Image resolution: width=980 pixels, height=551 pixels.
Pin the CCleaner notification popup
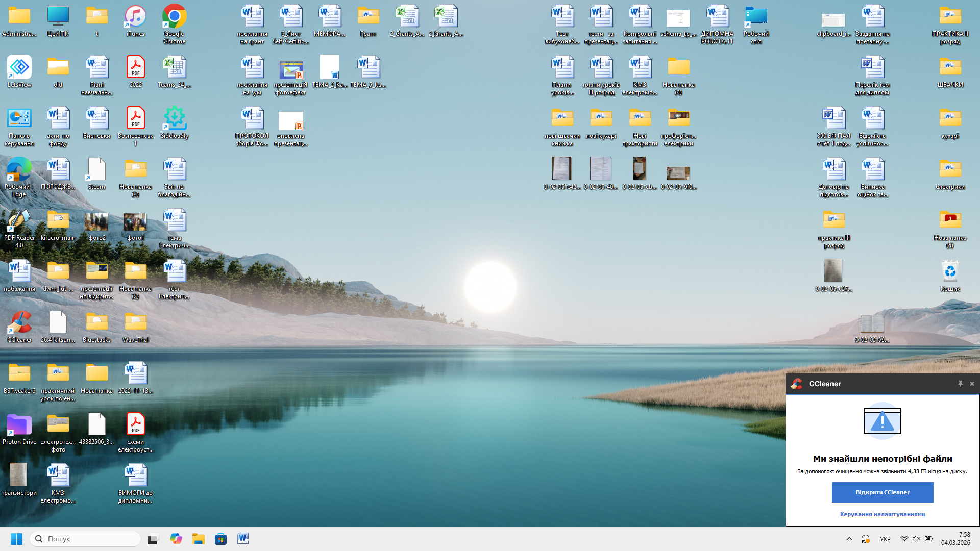[960, 384]
